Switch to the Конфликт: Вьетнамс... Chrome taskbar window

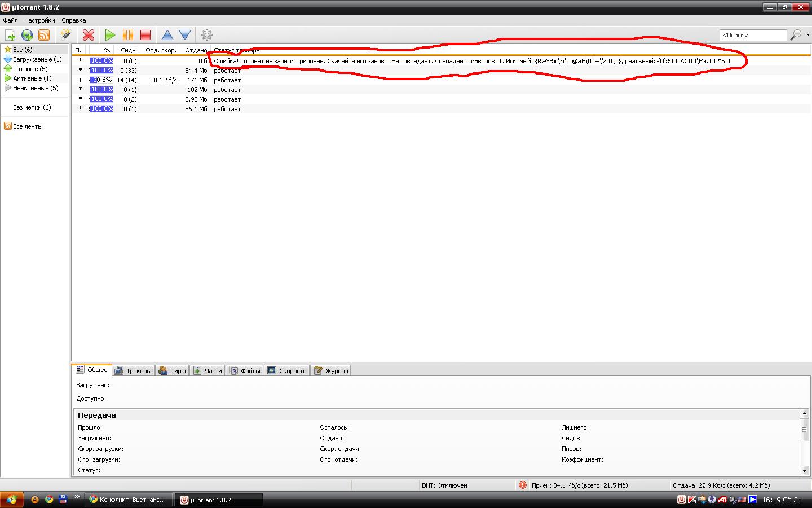[x=129, y=500]
